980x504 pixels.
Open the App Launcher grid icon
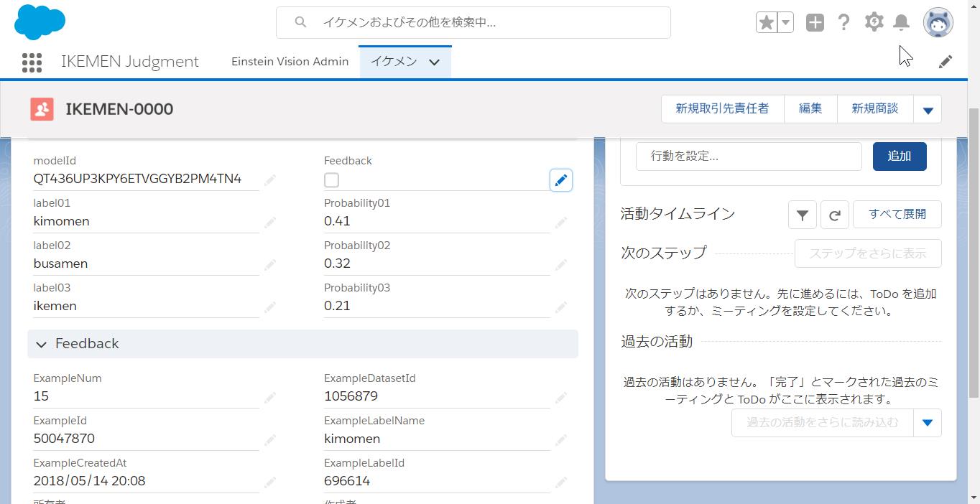click(32, 62)
